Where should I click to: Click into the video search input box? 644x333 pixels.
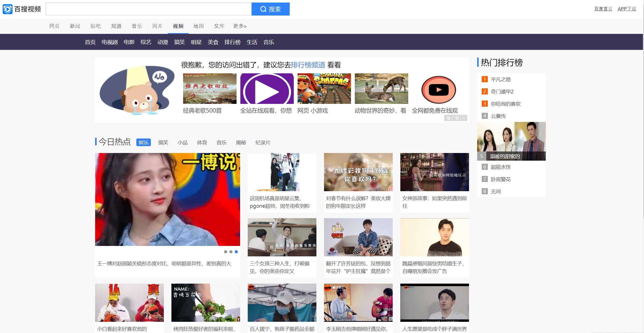(x=149, y=9)
